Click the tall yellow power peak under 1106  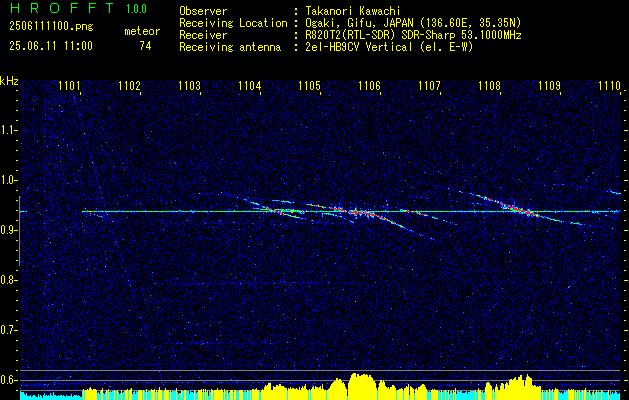click(360, 385)
